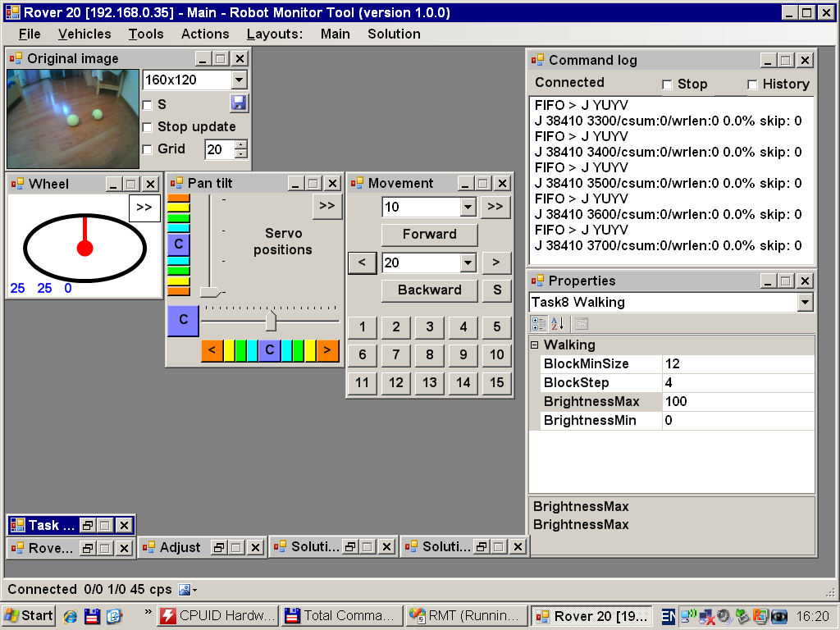840x630 pixels.
Task: Click orange pan-left arrow in Pan tilt
Action: click(212, 351)
